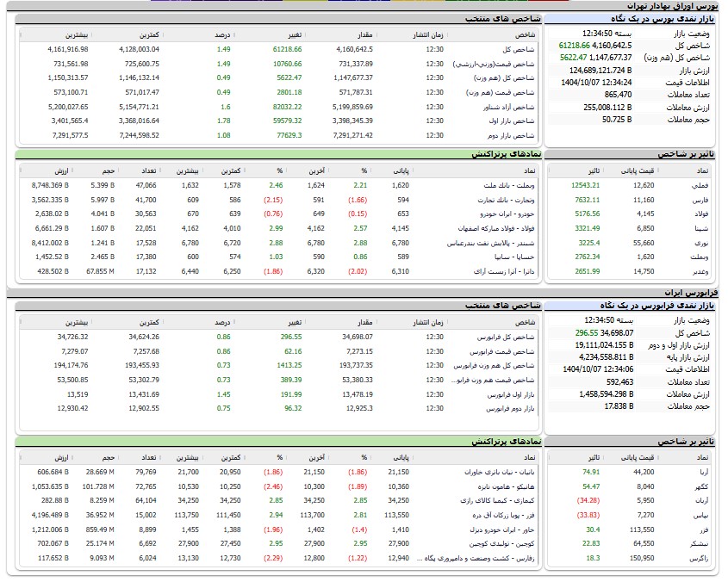Open the وتجارت - بانک تجارت symbol
The width and height of the screenshot is (728, 582).
[504, 200]
